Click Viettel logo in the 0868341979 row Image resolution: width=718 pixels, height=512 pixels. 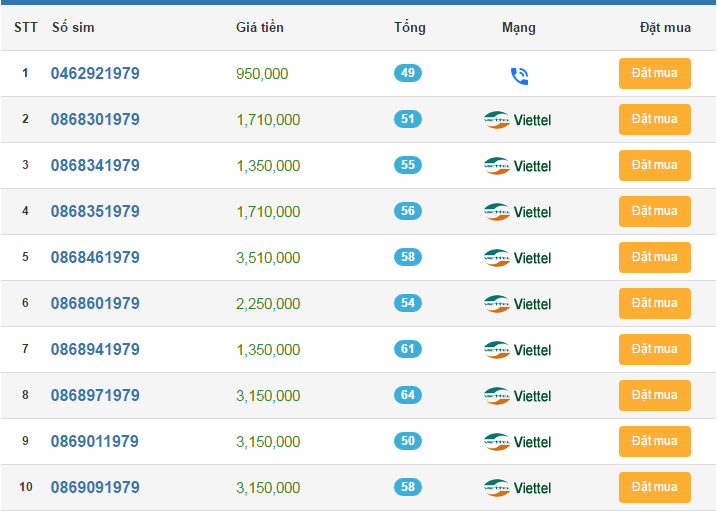(517, 166)
